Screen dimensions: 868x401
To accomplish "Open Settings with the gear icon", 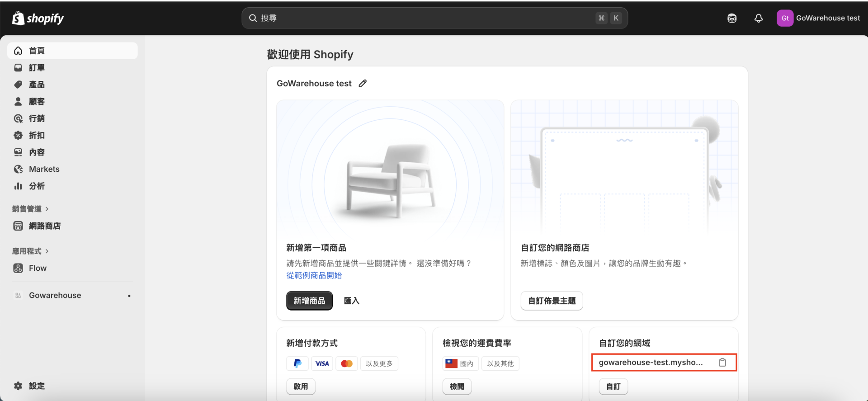I will pos(18,386).
